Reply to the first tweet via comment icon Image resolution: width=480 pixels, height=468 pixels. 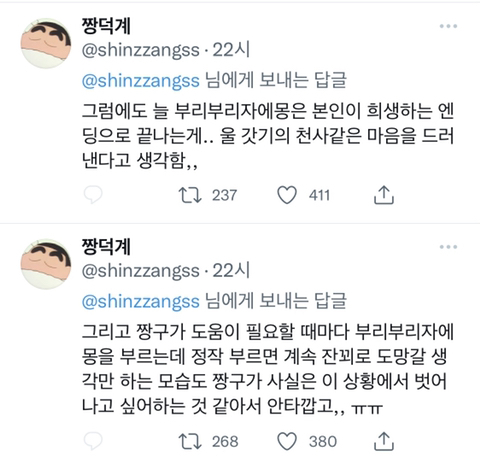tap(93, 195)
